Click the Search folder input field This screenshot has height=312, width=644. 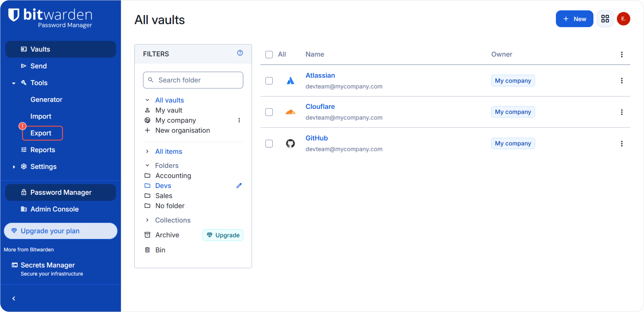click(x=193, y=80)
